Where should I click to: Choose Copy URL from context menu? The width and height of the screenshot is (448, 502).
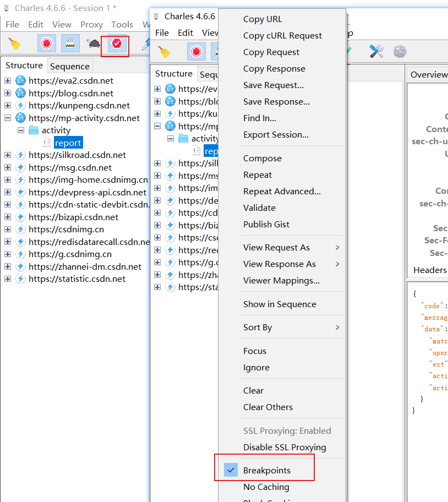click(263, 19)
